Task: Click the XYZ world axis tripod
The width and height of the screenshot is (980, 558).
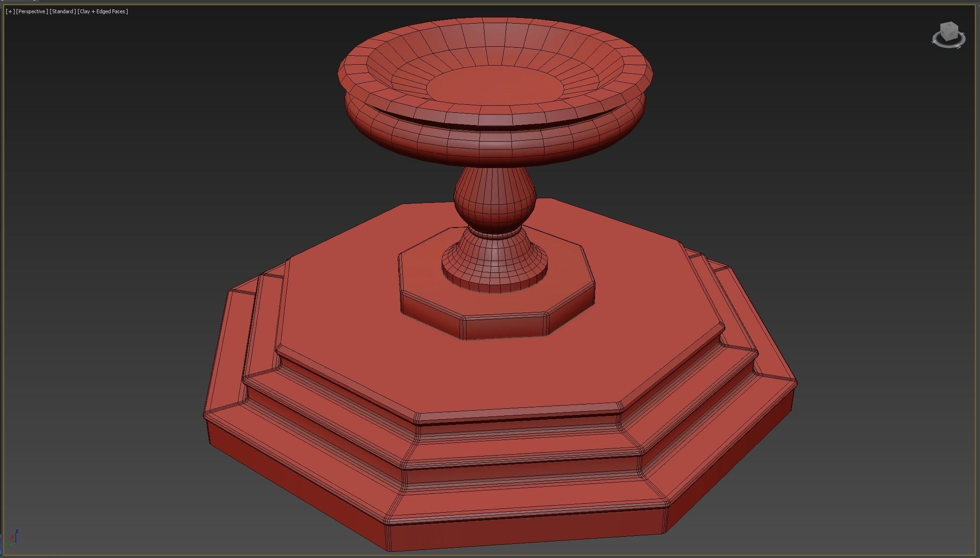Action: [x=12, y=538]
